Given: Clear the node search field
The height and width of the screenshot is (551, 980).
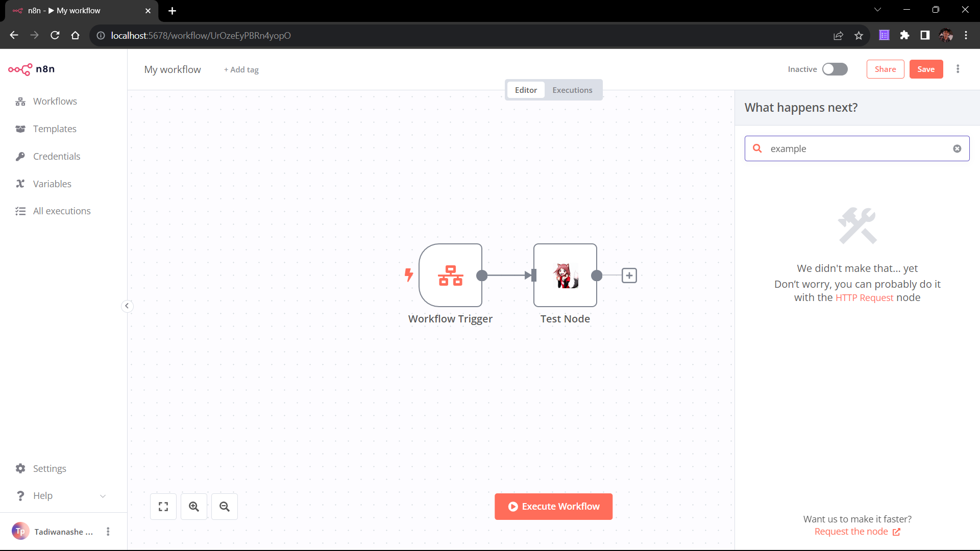Looking at the screenshot, I should click(957, 148).
